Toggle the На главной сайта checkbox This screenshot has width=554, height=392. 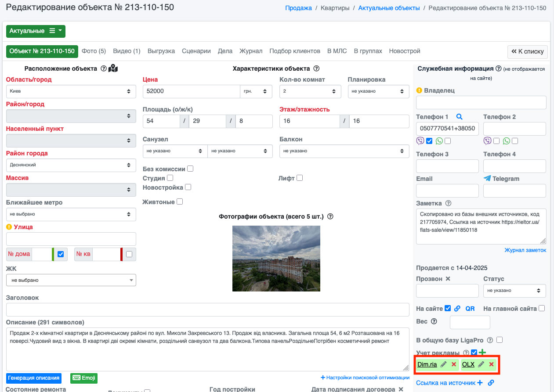tap(542, 308)
